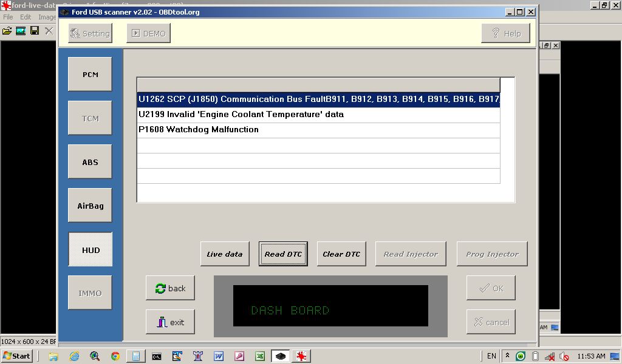This screenshot has height=364, width=622.
Task: Select the P1608 Watchdog Malfunction row
Action: 318,130
